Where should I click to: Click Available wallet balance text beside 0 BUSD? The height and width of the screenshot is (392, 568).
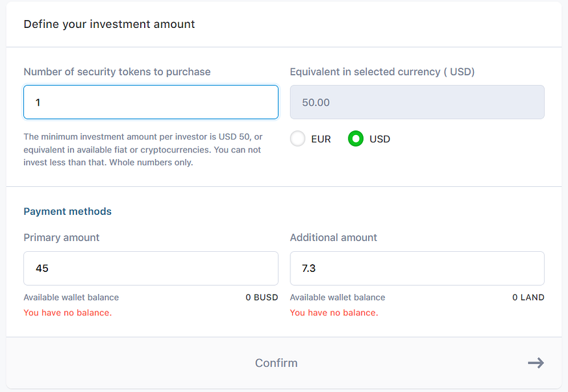click(x=71, y=297)
